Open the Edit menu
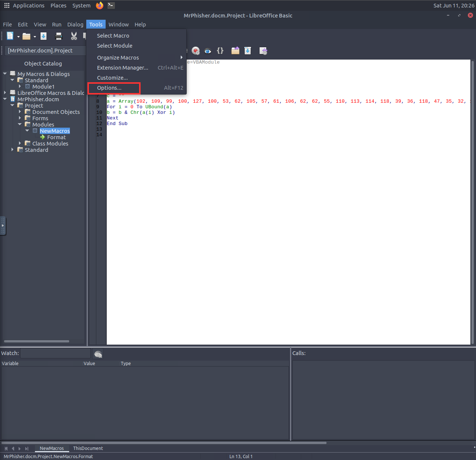The width and height of the screenshot is (476, 460). 23,25
